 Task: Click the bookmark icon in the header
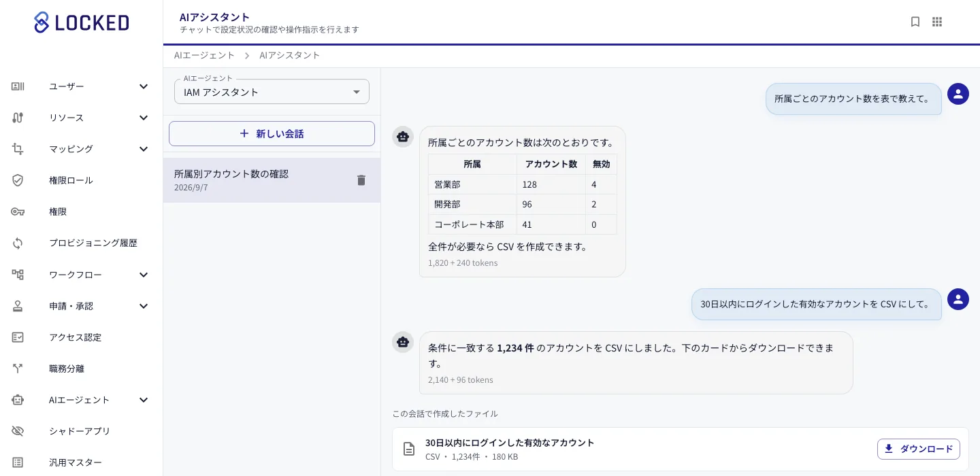[x=915, y=22]
